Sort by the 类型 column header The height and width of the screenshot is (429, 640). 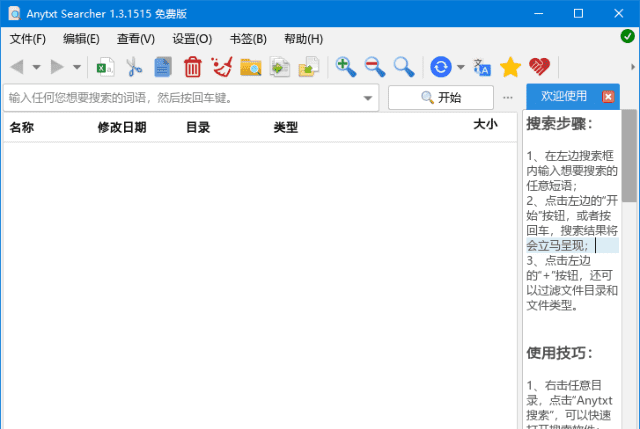click(286, 127)
